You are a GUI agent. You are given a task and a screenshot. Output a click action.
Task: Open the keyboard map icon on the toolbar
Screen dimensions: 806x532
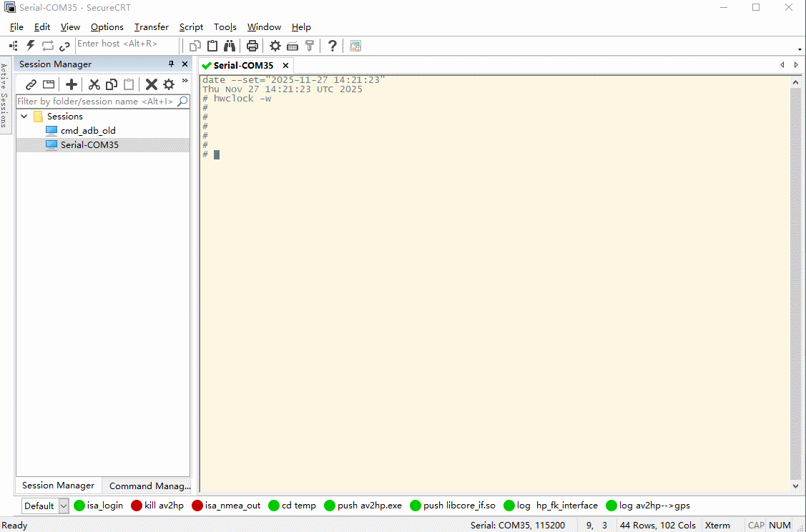pos(292,45)
